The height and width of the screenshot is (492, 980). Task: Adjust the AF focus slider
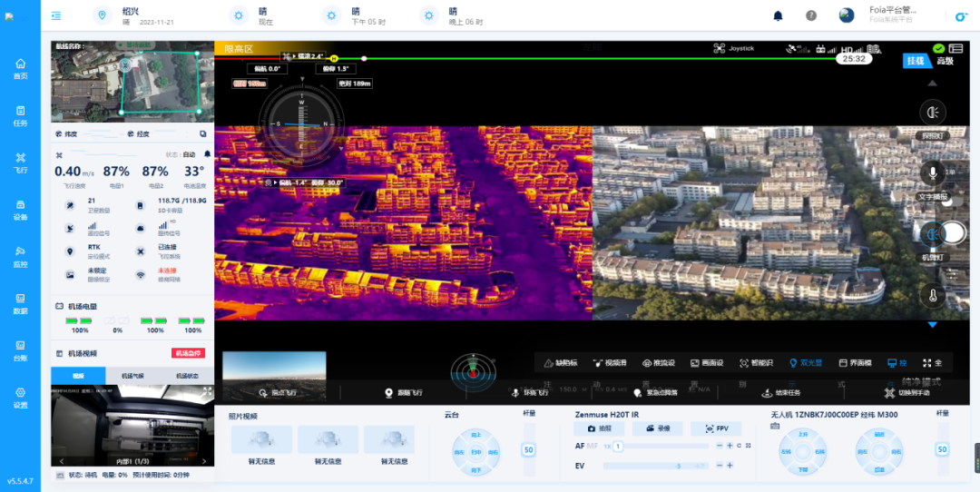pyautogui.click(x=618, y=446)
